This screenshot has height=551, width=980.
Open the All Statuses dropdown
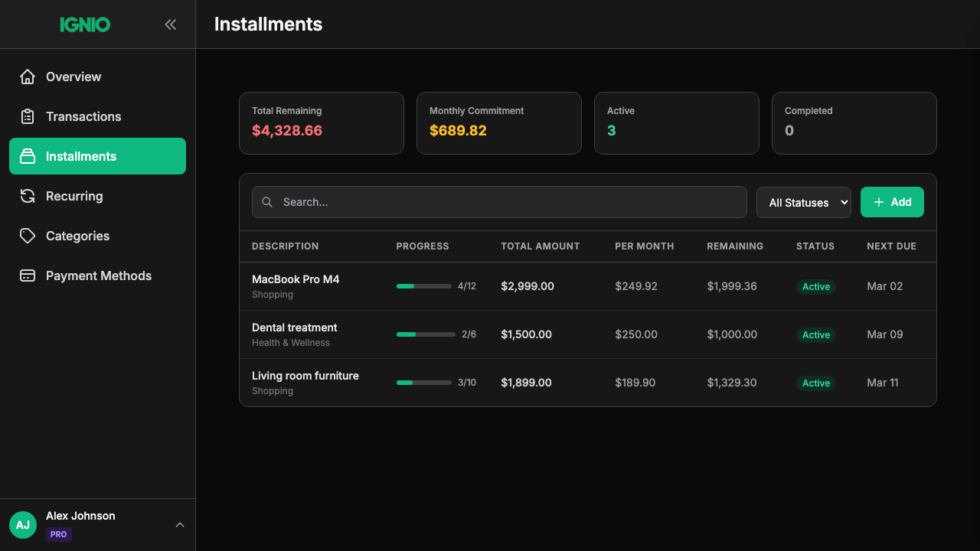804,202
